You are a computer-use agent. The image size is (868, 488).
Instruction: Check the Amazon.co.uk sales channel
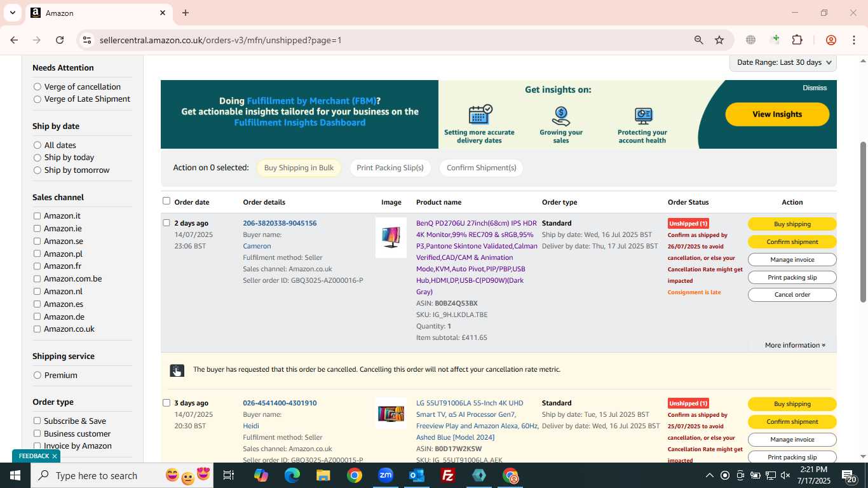(x=37, y=329)
